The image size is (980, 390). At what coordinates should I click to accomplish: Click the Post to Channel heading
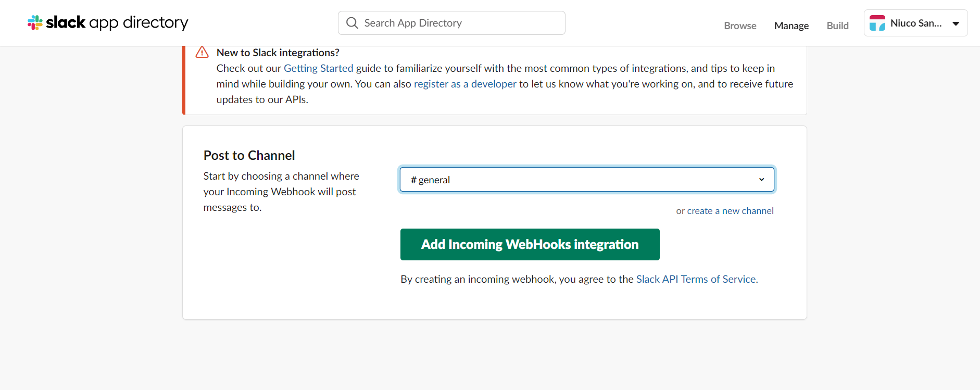point(249,155)
